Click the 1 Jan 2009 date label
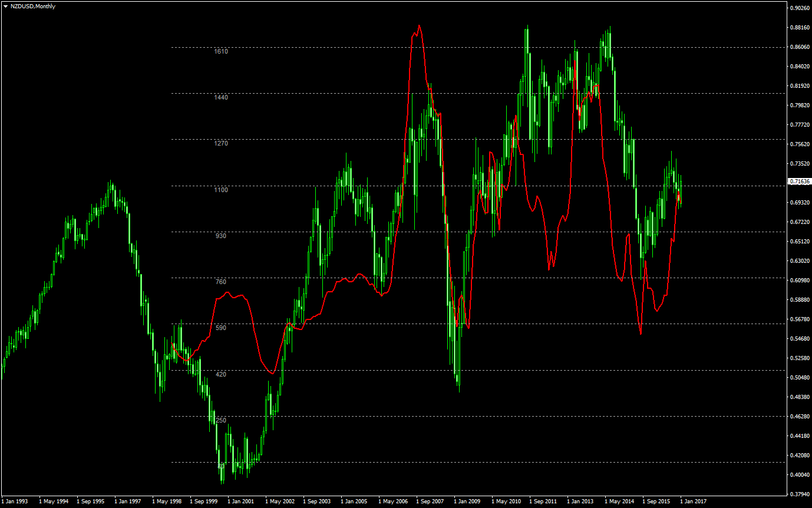The image size is (812, 508). coord(468,502)
